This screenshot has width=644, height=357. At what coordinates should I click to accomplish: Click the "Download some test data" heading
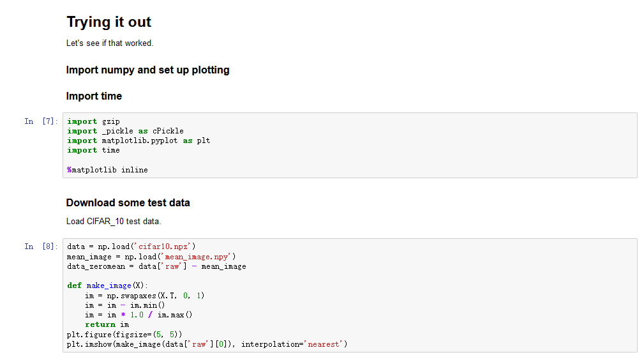(x=128, y=202)
